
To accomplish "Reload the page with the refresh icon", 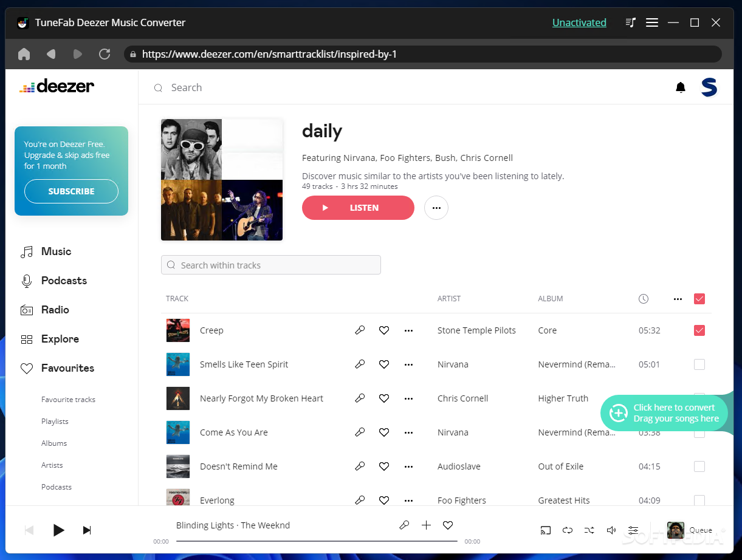I will [x=105, y=54].
